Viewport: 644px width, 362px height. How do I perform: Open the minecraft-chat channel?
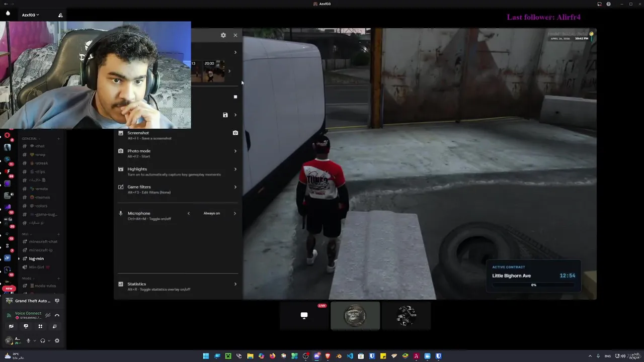[41, 241]
